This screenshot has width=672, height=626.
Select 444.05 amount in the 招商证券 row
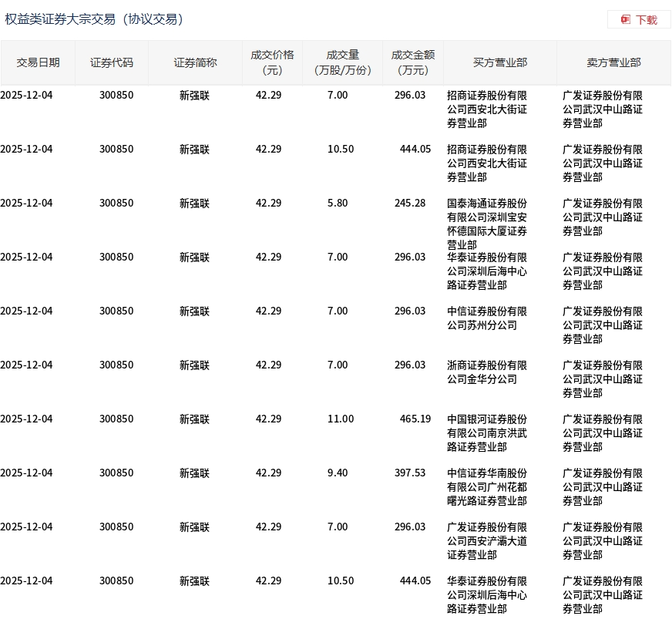pos(415,149)
